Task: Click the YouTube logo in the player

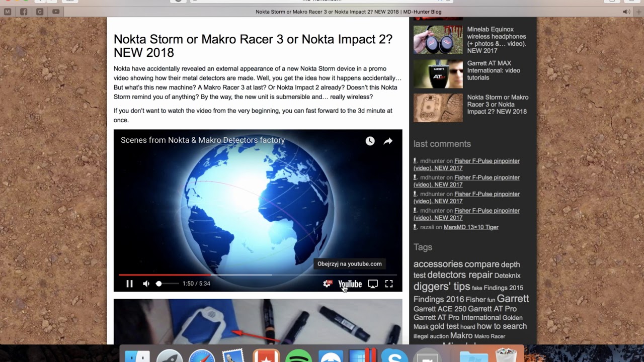Action: tap(350, 284)
